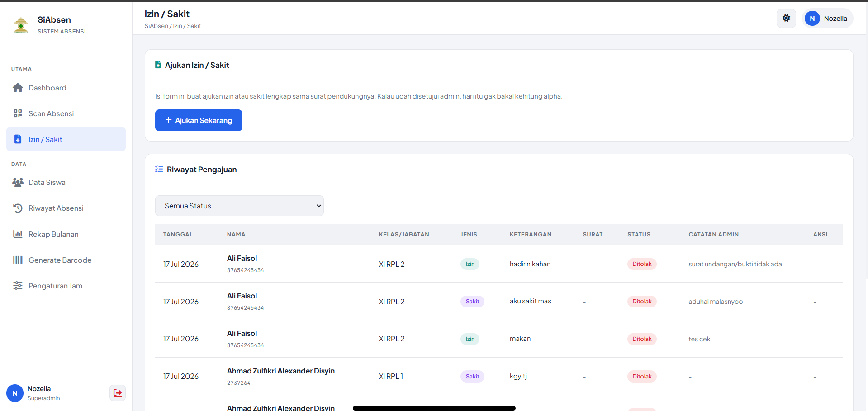This screenshot has height=411, width=868.
Task: Click the Dashboard home icon
Action: point(18,88)
